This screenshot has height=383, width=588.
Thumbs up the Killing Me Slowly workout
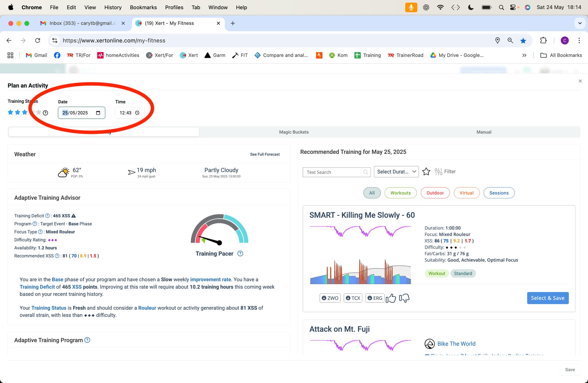(x=391, y=298)
